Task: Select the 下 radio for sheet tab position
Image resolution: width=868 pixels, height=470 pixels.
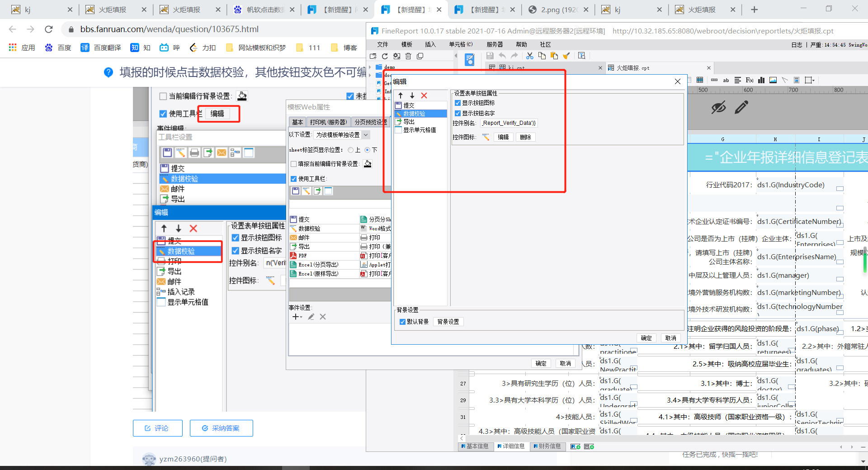Action: (367, 150)
